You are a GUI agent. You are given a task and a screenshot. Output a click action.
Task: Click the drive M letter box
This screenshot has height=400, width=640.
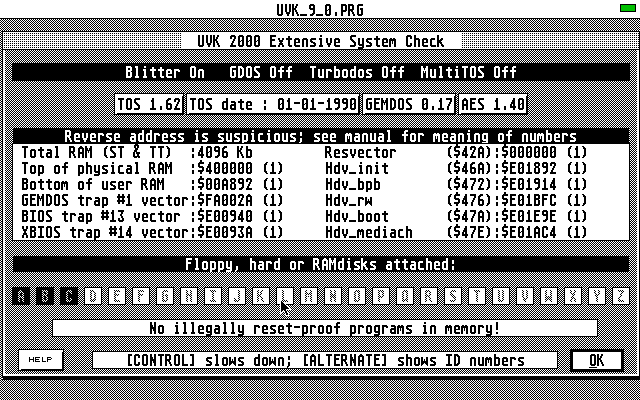pyautogui.click(x=309, y=296)
